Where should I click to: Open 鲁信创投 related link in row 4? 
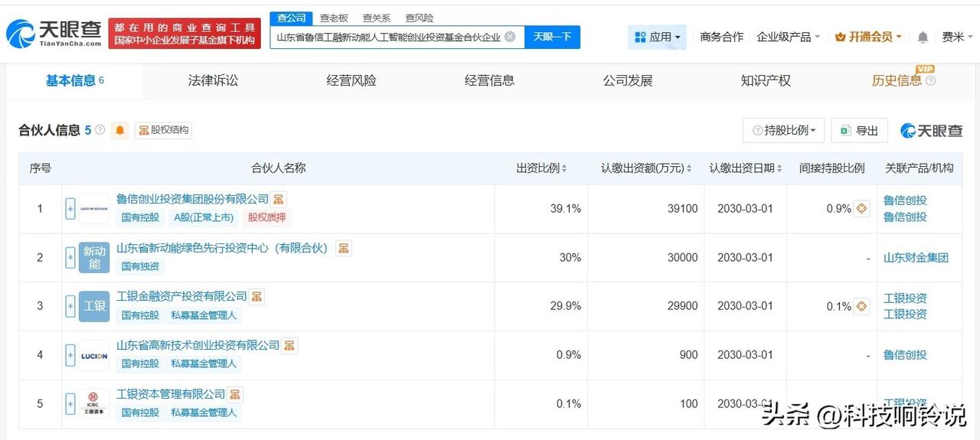(x=905, y=355)
